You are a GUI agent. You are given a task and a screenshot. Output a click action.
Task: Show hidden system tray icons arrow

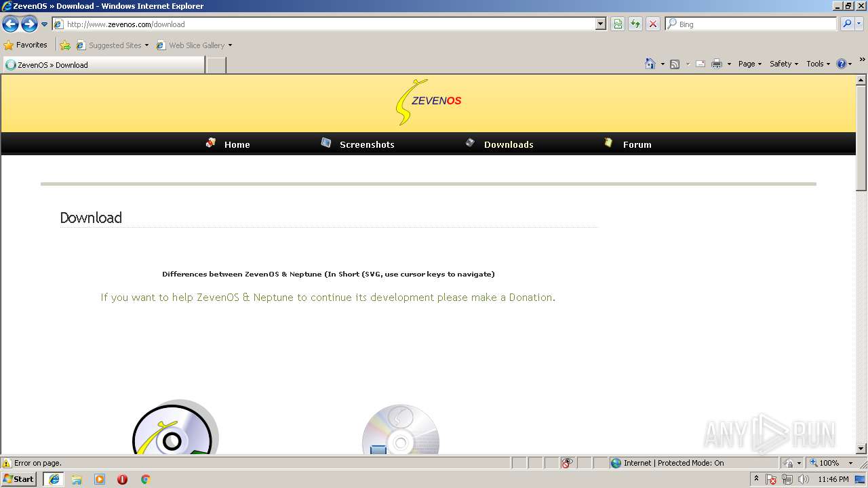(757, 479)
